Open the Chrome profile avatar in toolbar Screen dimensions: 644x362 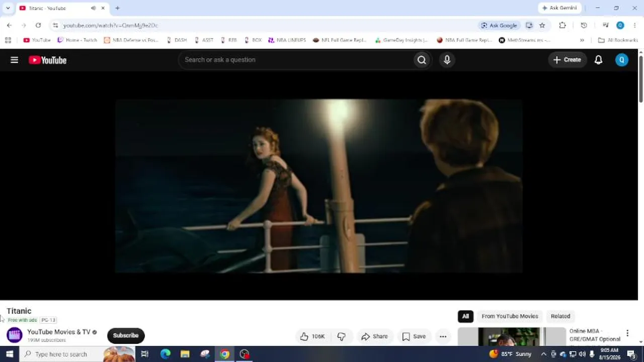[620, 25]
